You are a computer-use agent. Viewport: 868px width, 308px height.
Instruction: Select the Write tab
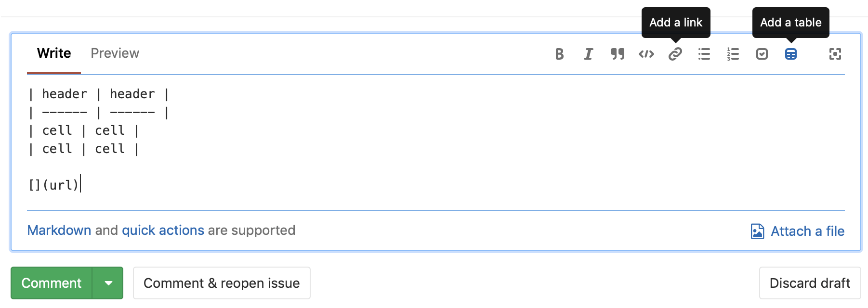[53, 53]
